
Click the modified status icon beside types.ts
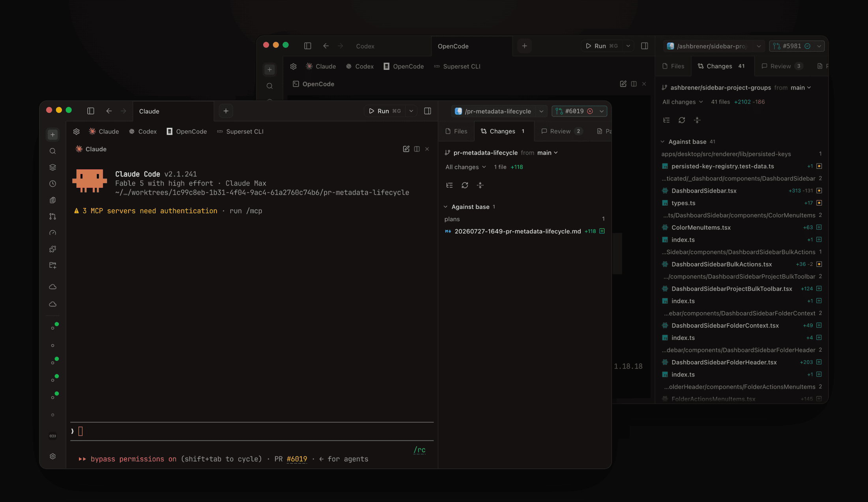click(819, 203)
